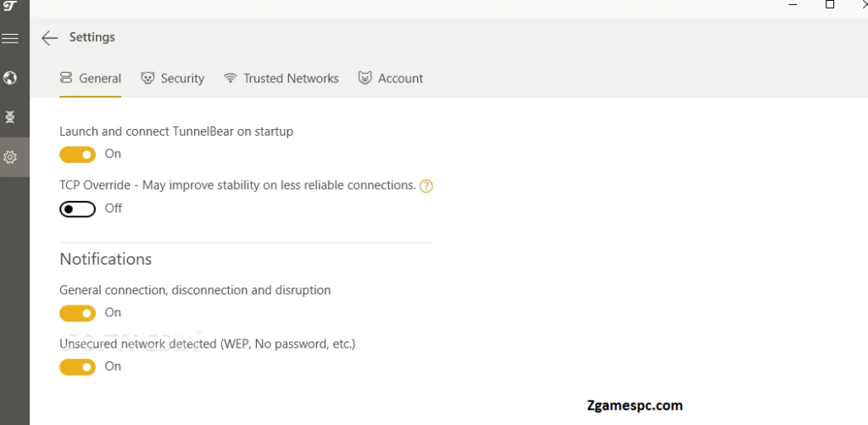Disable launch TunnelBear on startup toggle
Image resolution: width=868 pixels, height=425 pixels.
(77, 154)
